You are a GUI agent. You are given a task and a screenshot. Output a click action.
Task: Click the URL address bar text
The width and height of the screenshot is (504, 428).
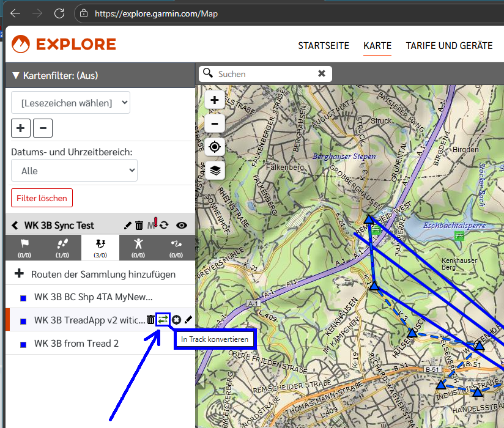click(156, 14)
